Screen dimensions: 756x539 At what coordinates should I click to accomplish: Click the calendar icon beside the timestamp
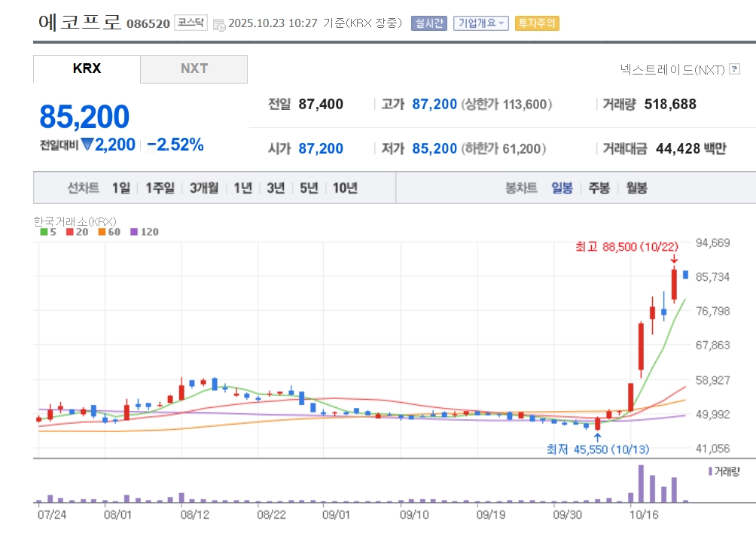click(219, 24)
